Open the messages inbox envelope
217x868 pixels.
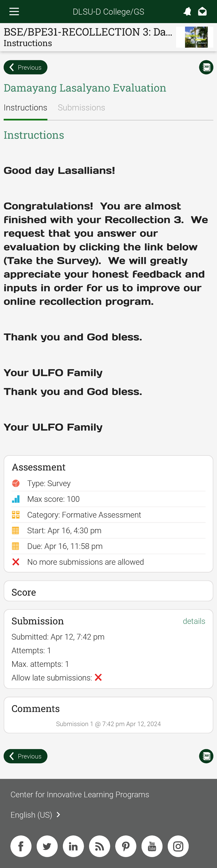point(202,12)
